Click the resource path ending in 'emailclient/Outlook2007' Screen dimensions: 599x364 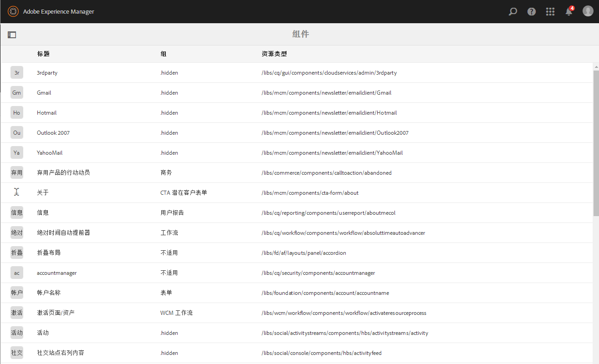pyautogui.click(x=335, y=133)
